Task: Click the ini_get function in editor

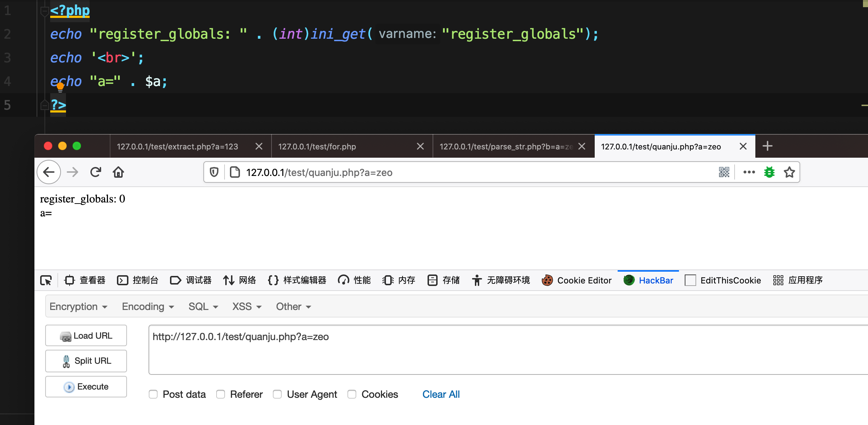Action: (338, 34)
